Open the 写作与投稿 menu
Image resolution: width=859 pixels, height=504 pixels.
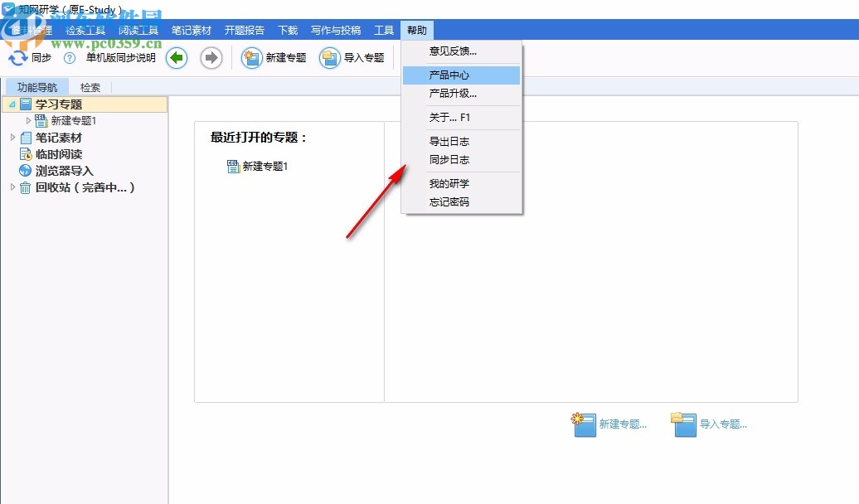tap(336, 30)
